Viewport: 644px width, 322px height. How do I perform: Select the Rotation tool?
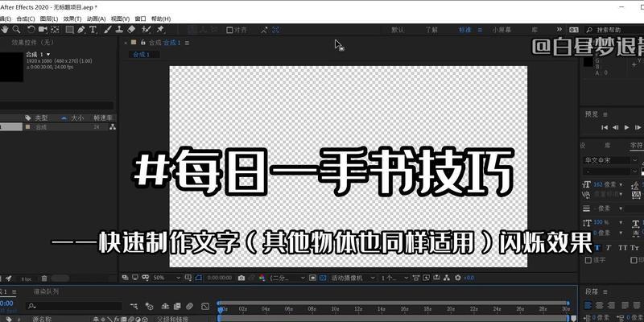(x=31, y=29)
